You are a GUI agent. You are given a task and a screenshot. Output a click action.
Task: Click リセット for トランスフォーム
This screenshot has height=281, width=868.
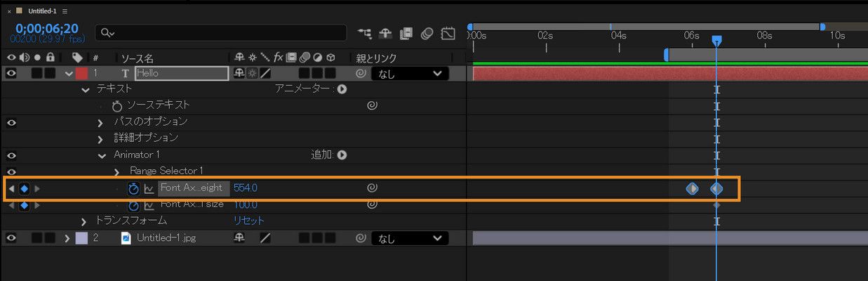pyautogui.click(x=249, y=221)
